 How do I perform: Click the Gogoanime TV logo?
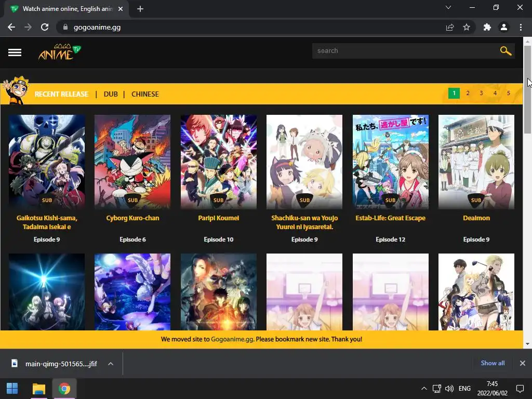[x=60, y=52]
